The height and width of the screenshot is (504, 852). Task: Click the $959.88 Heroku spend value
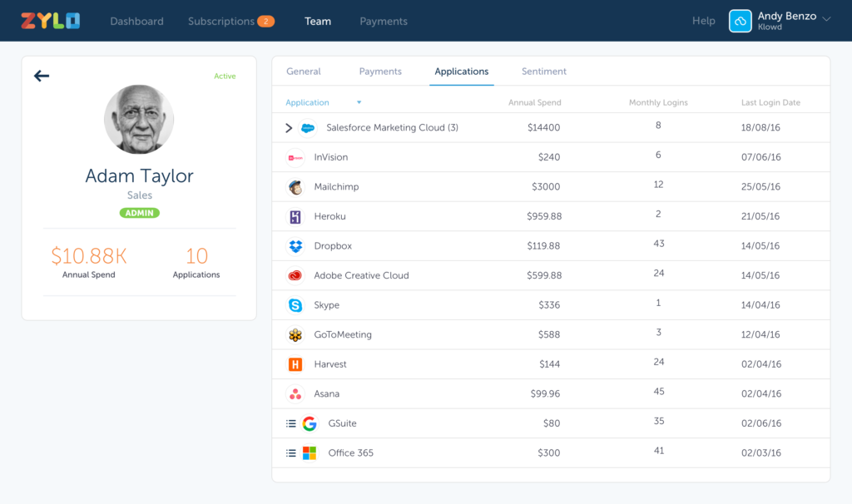(544, 216)
